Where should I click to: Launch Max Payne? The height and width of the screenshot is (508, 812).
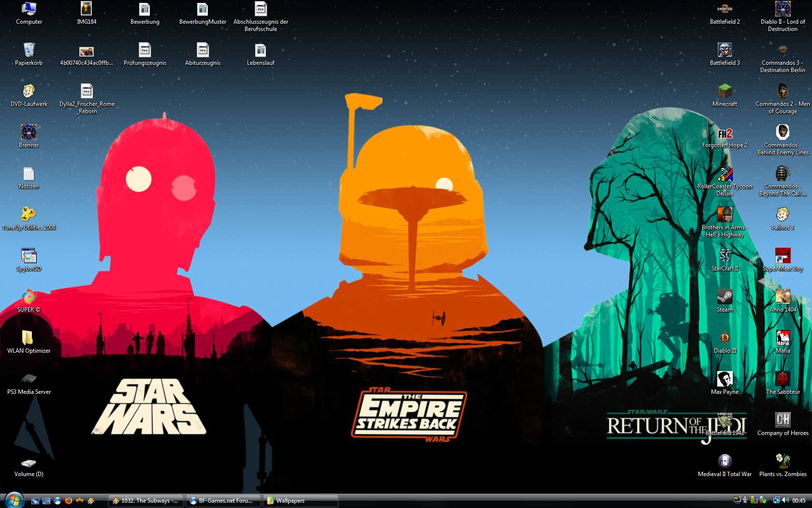click(725, 384)
